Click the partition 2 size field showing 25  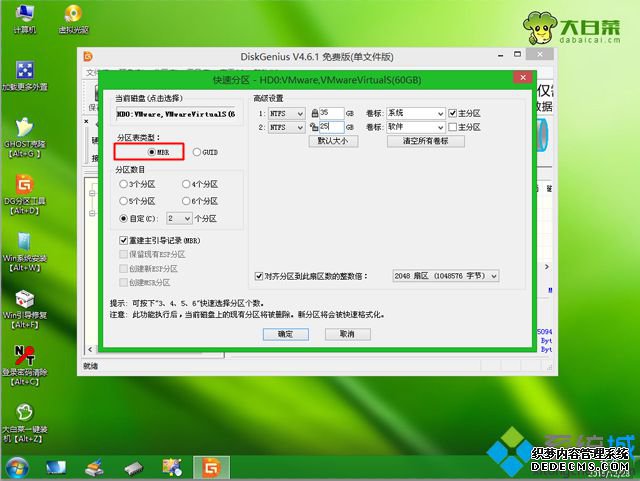click(x=331, y=127)
